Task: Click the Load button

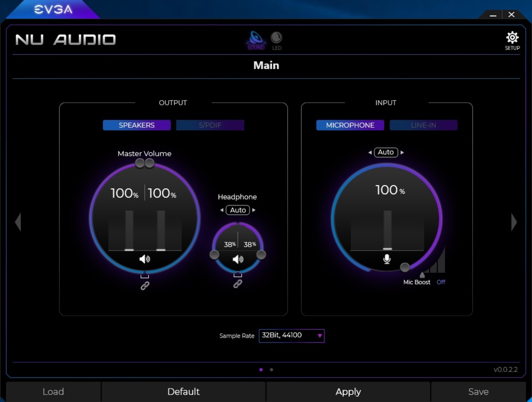Action: point(53,392)
